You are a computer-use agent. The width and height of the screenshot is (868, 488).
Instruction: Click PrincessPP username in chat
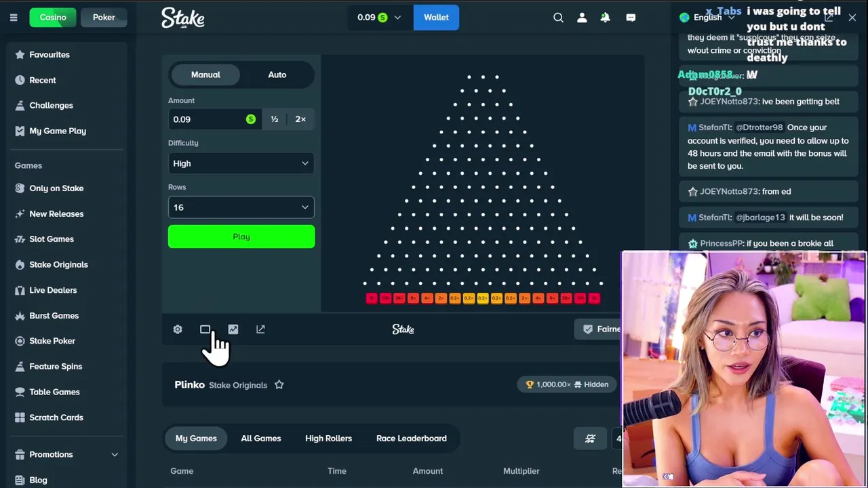(x=721, y=243)
